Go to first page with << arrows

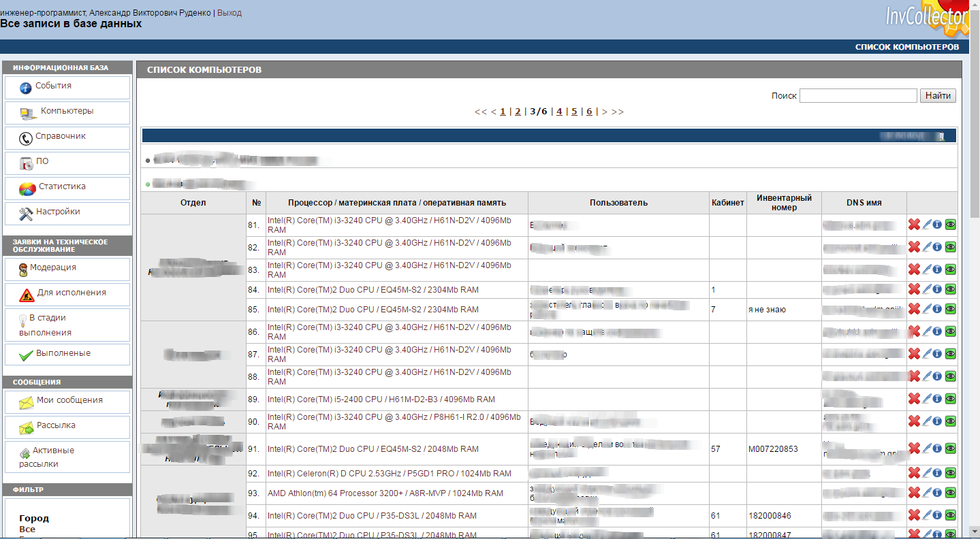(481, 112)
